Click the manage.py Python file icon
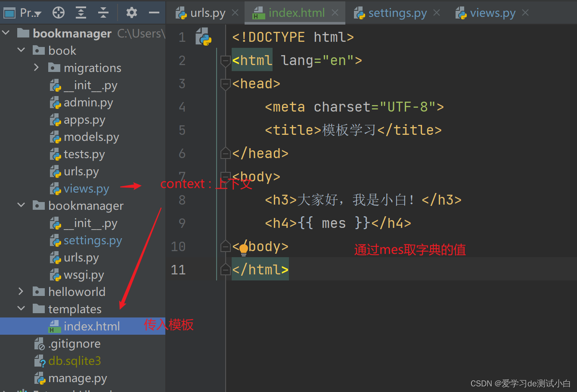The image size is (577, 392). click(x=40, y=378)
